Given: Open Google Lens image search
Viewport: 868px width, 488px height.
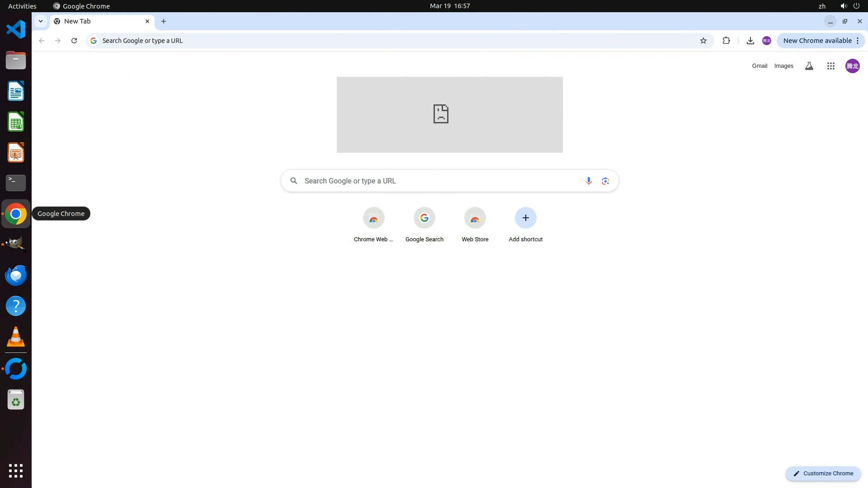Looking at the screenshot, I should click(x=605, y=181).
